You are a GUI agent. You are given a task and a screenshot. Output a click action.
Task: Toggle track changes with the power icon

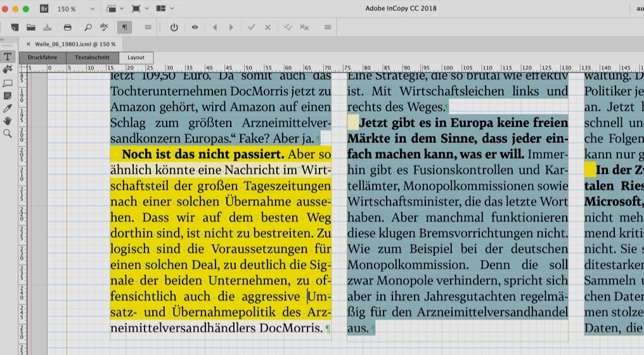coord(174,27)
